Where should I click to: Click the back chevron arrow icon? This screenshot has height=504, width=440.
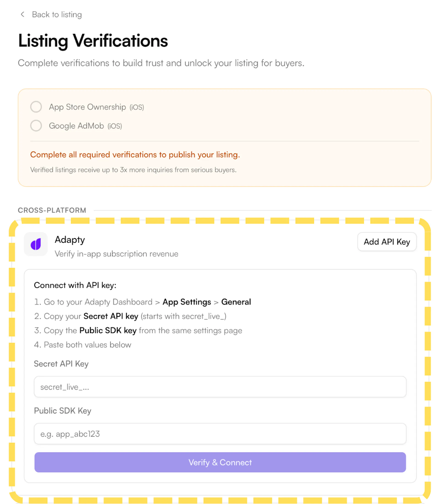(x=23, y=14)
